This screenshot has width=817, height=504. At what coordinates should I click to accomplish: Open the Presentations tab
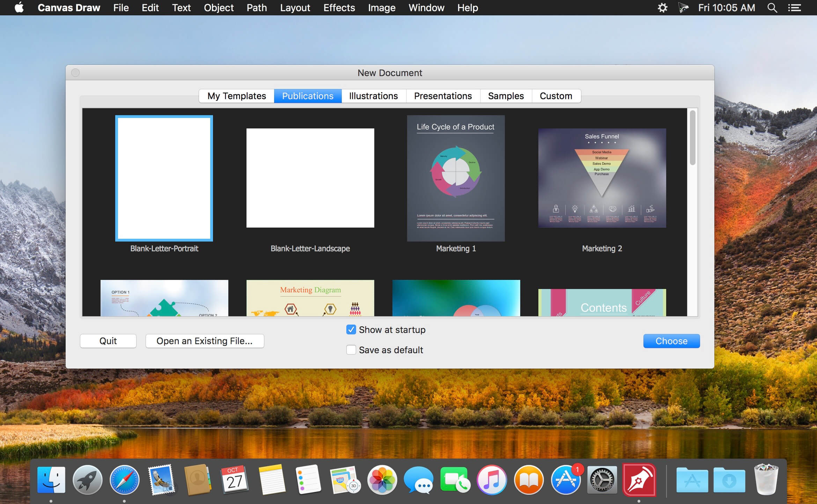(443, 96)
